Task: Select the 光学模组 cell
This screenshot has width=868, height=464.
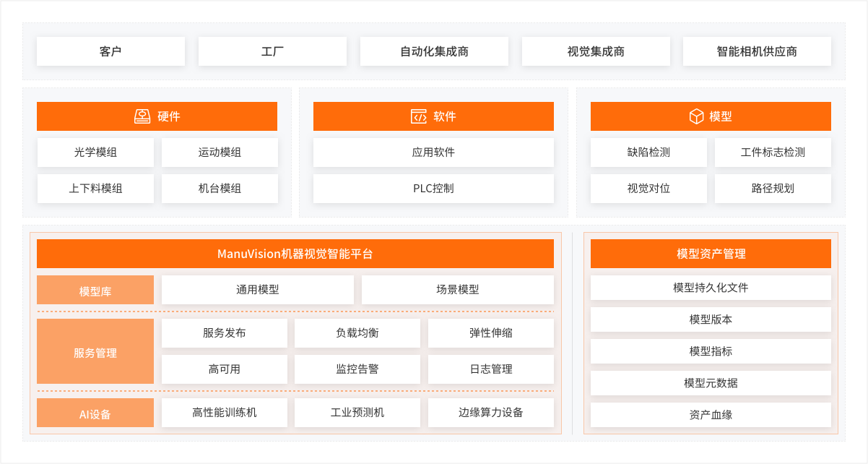Action: click(x=95, y=152)
